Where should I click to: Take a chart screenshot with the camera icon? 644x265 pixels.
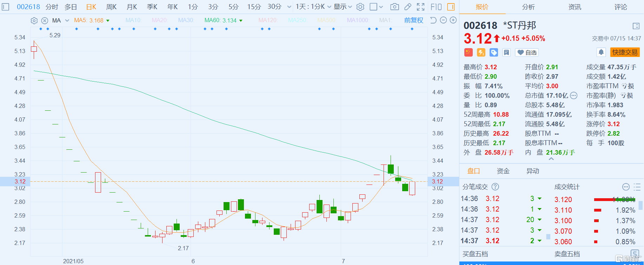(x=394, y=7)
